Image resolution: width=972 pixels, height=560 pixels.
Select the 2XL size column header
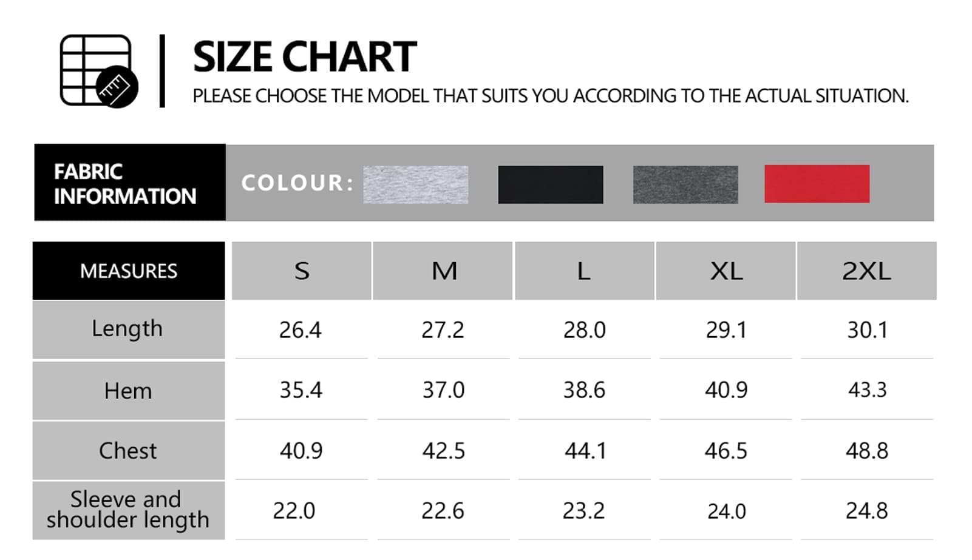[x=867, y=271]
